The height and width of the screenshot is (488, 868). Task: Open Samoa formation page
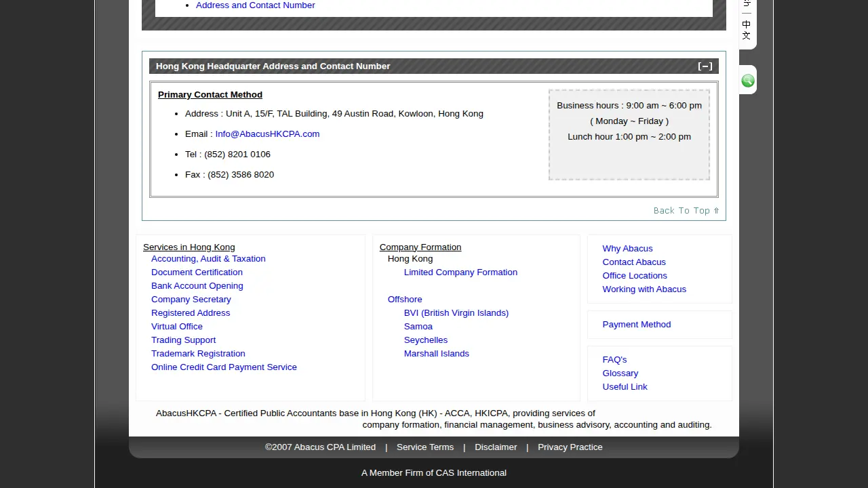click(x=418, y=327)
